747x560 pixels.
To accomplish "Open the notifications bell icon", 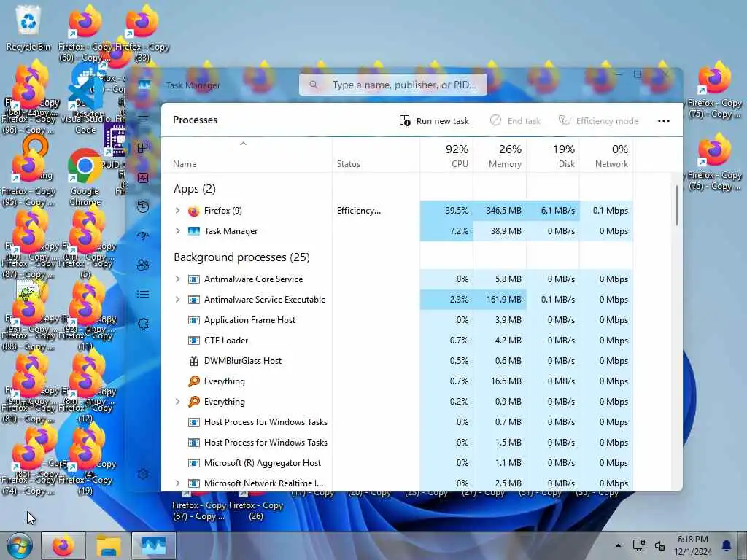I will 727,545.
